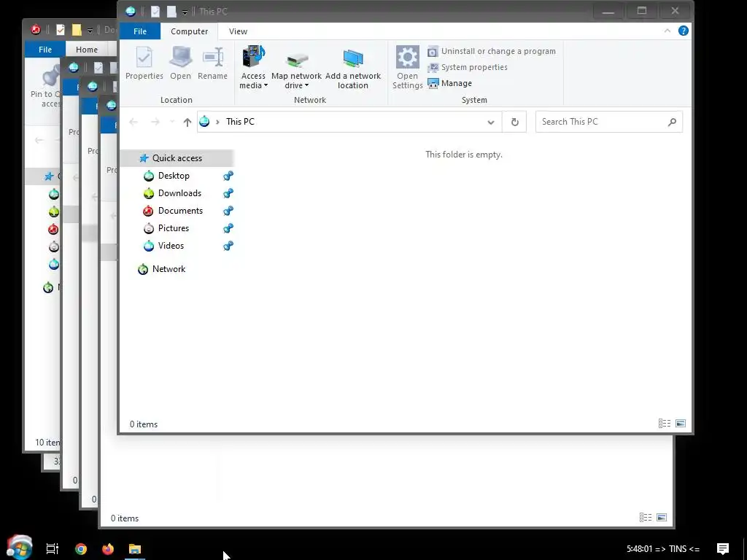Click the search magnifier icon
The width and height of the screenshot is (747, 560).
[672, 122]
